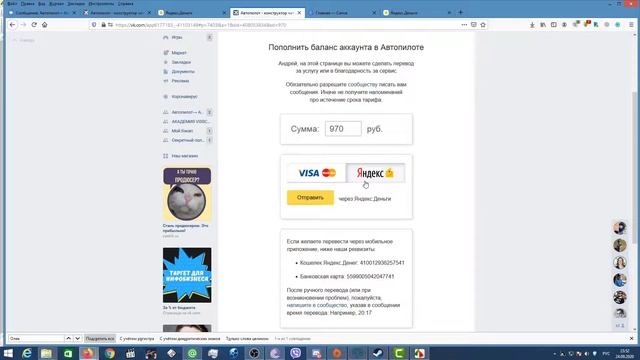Open the Таргет для инфобизнеса ad thumbnail
The height and width of the screenshot is (360, 640).
point(187,275)
